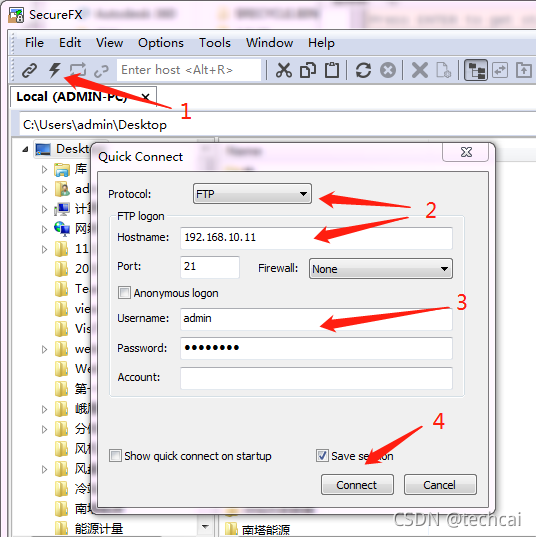Click the Stop transfer circle-X icon
Viewport: 536px width, 537px height.
click(x=388, y=70)
